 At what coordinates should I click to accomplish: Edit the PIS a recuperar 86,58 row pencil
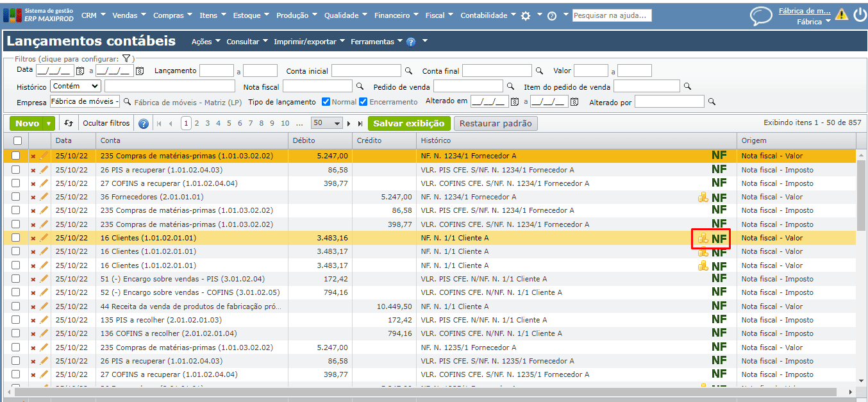pos(44,170)
